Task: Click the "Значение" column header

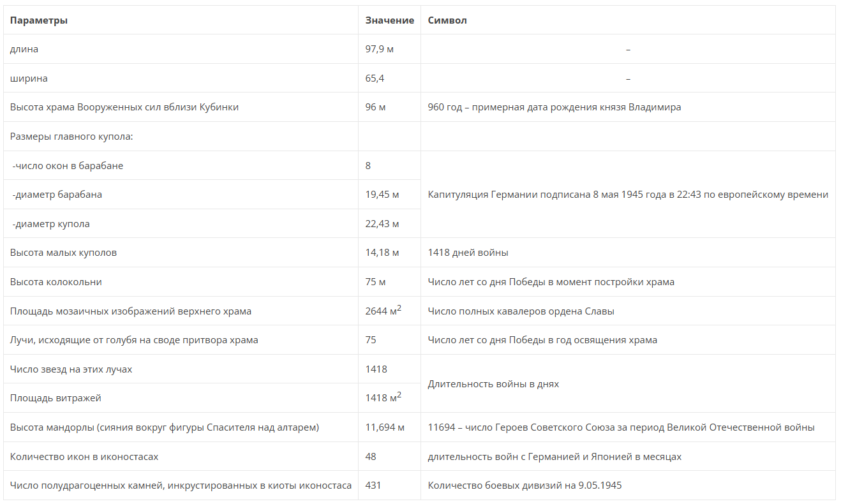Action: [x=389, y=20]
